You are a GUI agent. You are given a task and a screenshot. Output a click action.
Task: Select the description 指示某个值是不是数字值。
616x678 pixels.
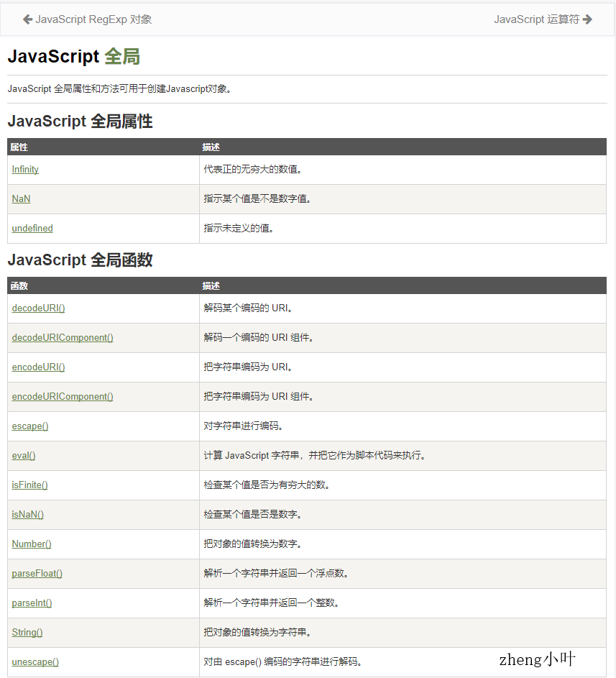click(x=257, y=199)
